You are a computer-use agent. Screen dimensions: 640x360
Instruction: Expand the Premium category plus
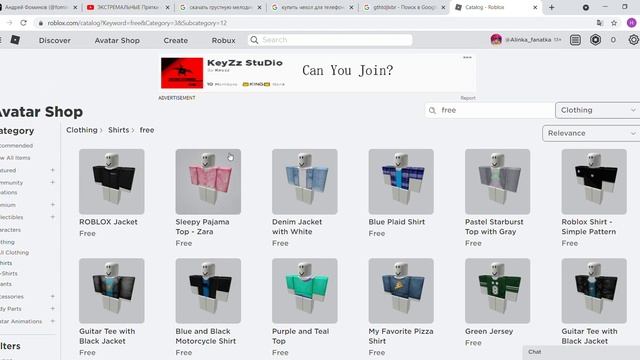[x=52, y=204]
